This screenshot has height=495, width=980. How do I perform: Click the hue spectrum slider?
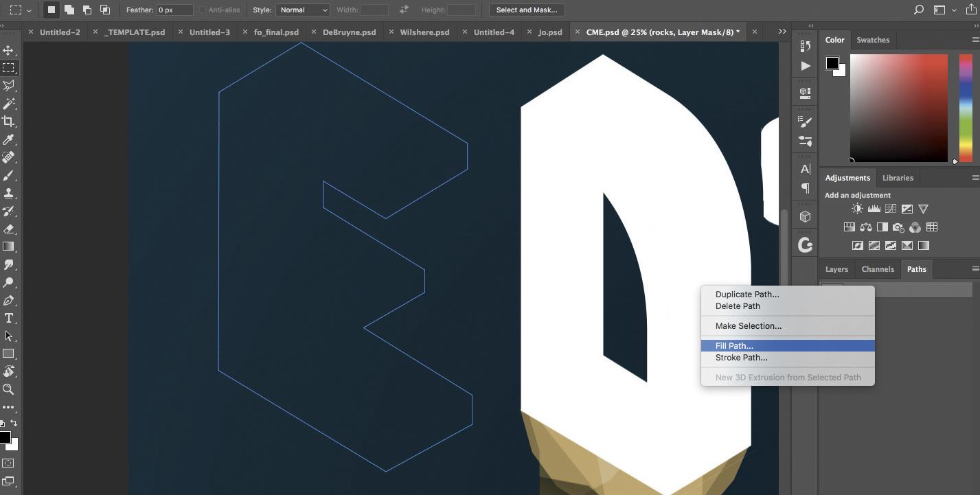point(966,108)
